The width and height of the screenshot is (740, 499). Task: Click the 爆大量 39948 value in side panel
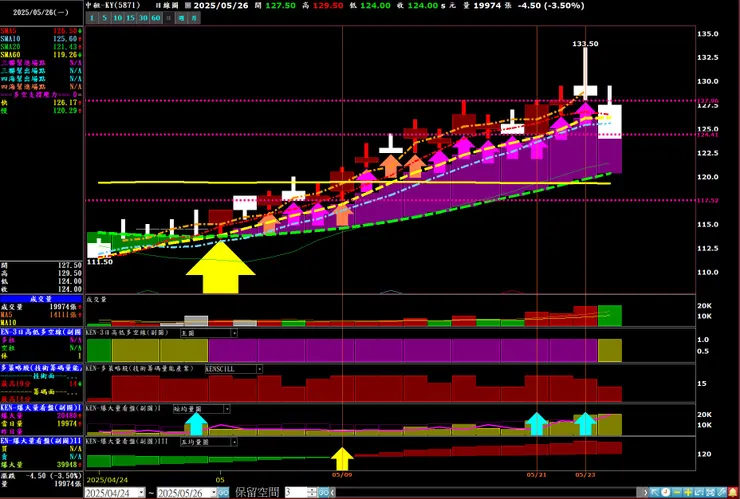tap(69, 464)
